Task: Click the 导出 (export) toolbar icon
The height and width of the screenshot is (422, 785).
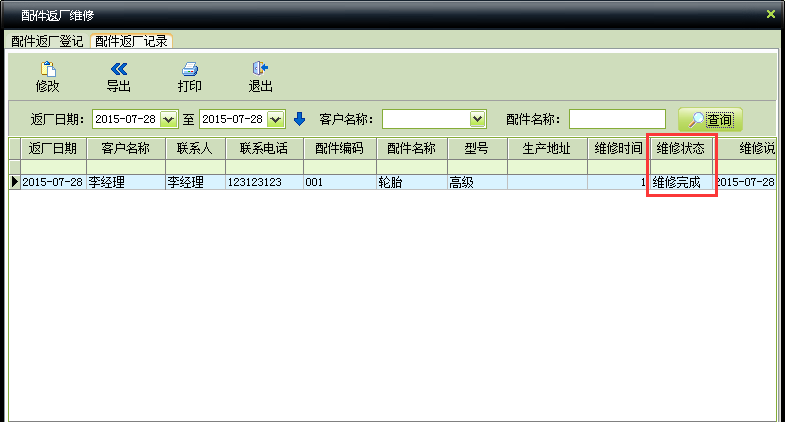Action: pos(119,69)
